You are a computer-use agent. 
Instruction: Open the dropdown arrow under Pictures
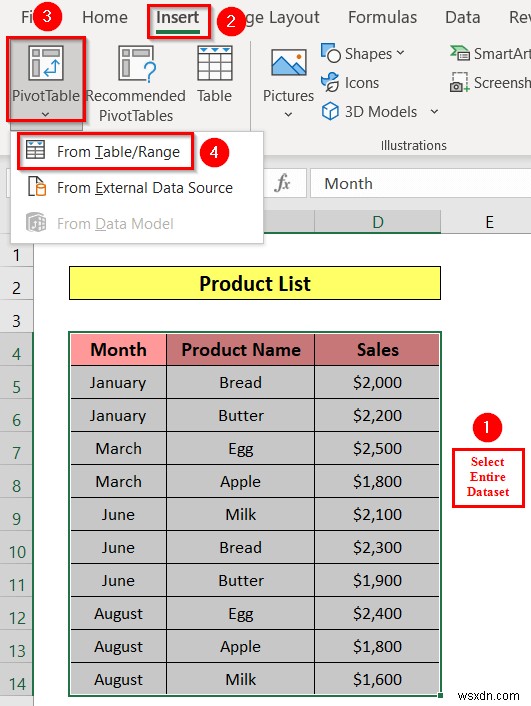tap(288, 115)
